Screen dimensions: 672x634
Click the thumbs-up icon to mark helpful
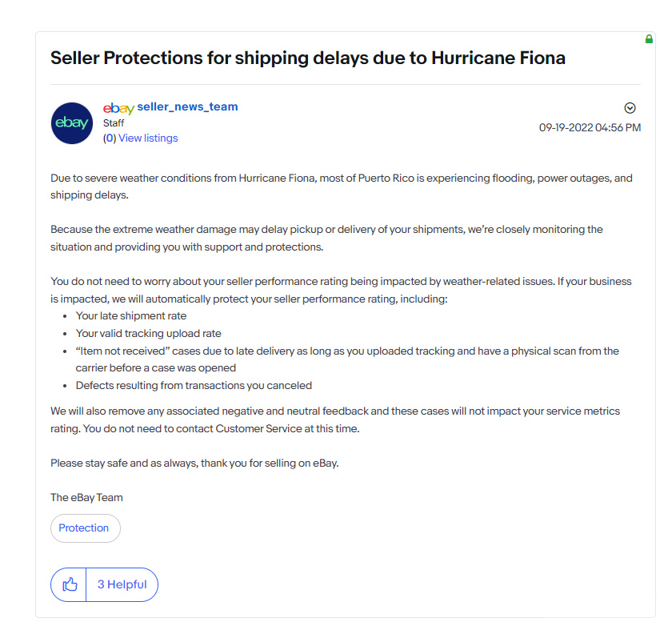pos(70,584)
